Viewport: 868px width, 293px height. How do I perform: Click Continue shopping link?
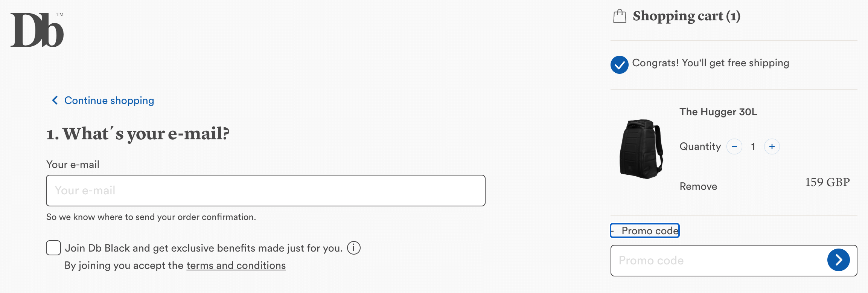click(109, 100)
